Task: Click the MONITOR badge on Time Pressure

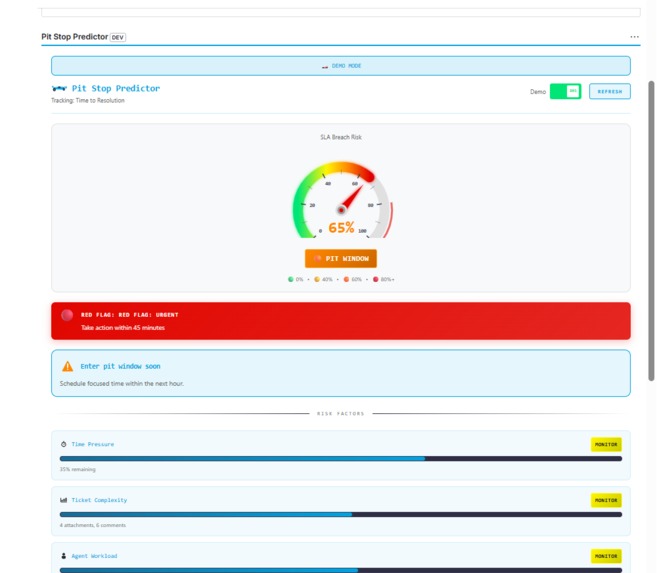Action: pos(606,444)
